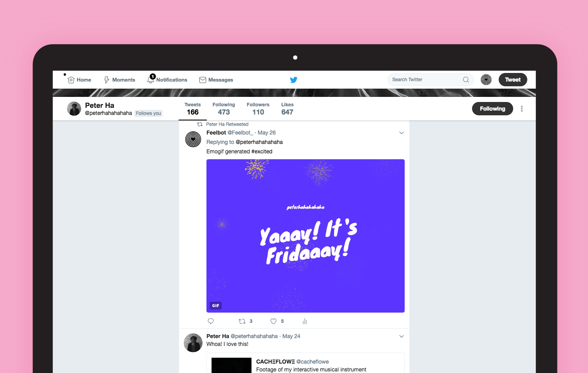This screenshot has height=373, width=588.
Task: Select the Followers tab
Action: coord(258,109)
